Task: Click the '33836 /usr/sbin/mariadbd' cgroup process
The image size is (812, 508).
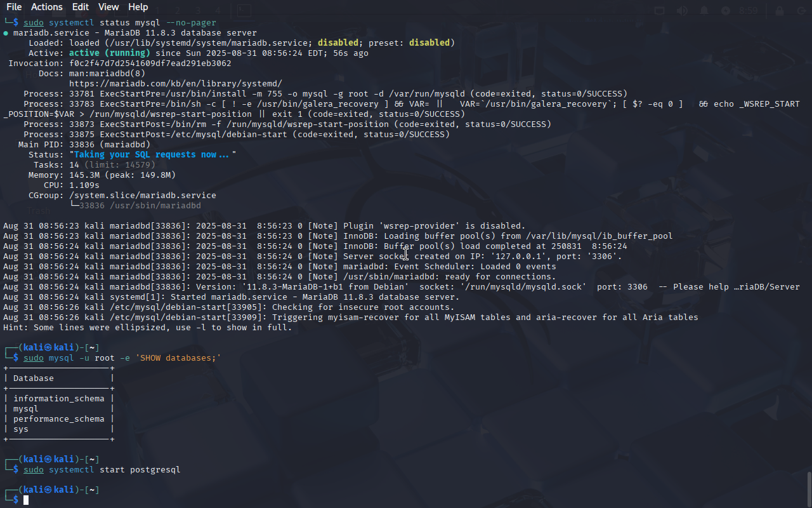Action: 140,206
